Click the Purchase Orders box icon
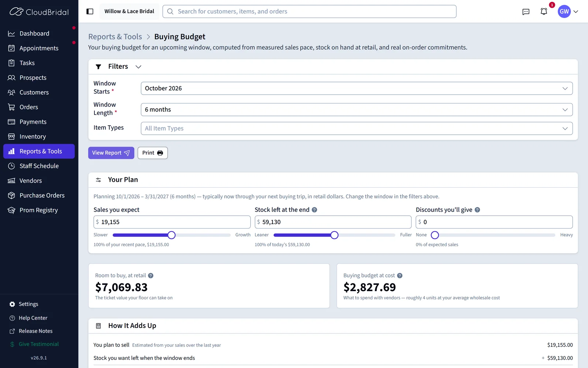This screenshot has width=588, height=368. [11, 195]
